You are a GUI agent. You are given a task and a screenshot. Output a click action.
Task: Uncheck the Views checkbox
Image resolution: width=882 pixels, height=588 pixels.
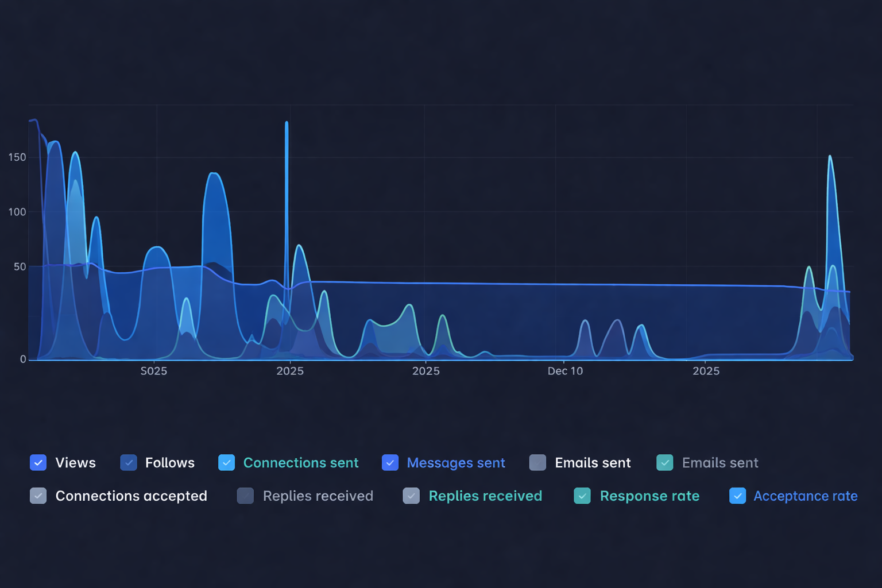click(x=38, y=463)
